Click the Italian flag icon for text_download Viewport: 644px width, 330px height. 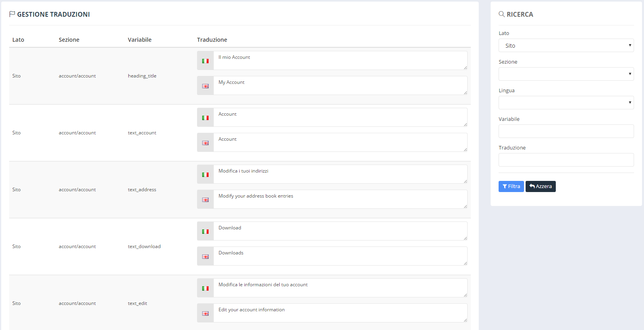coord(205,231)
